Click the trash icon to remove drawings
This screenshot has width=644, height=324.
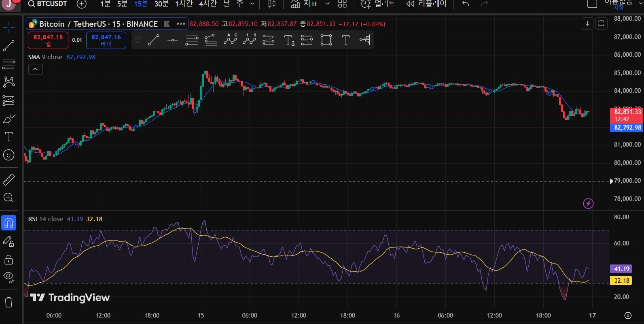click(8, 302)
